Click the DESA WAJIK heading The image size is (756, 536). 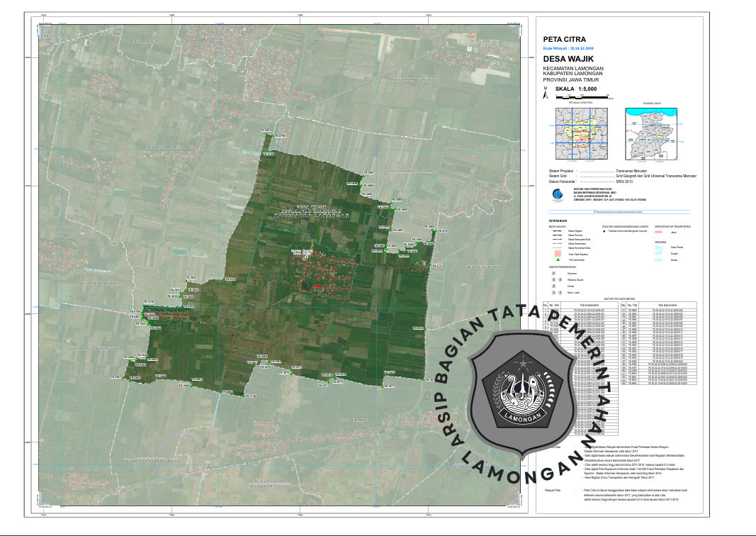[x=568, y=59]
